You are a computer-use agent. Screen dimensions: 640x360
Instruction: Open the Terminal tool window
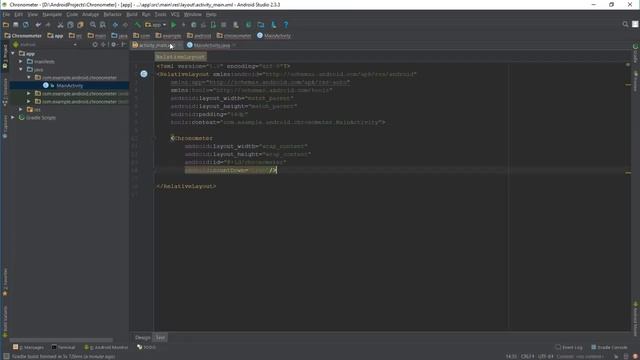(63, 347)
